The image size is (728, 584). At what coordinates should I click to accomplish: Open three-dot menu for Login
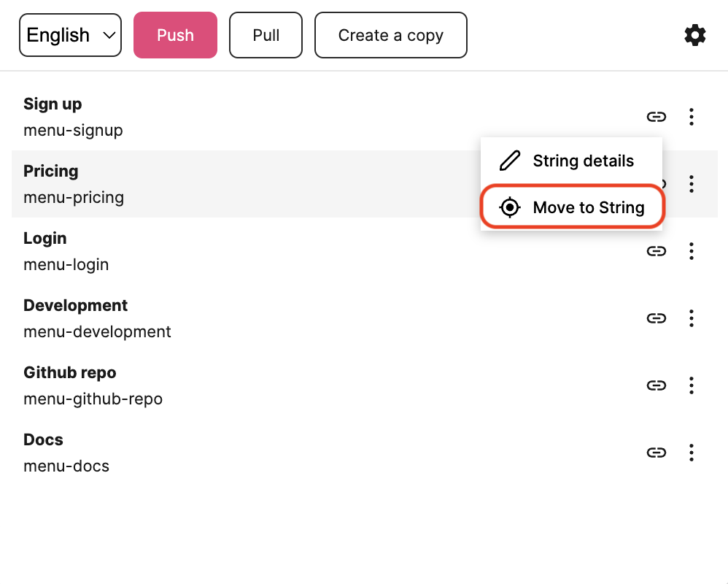692,251
